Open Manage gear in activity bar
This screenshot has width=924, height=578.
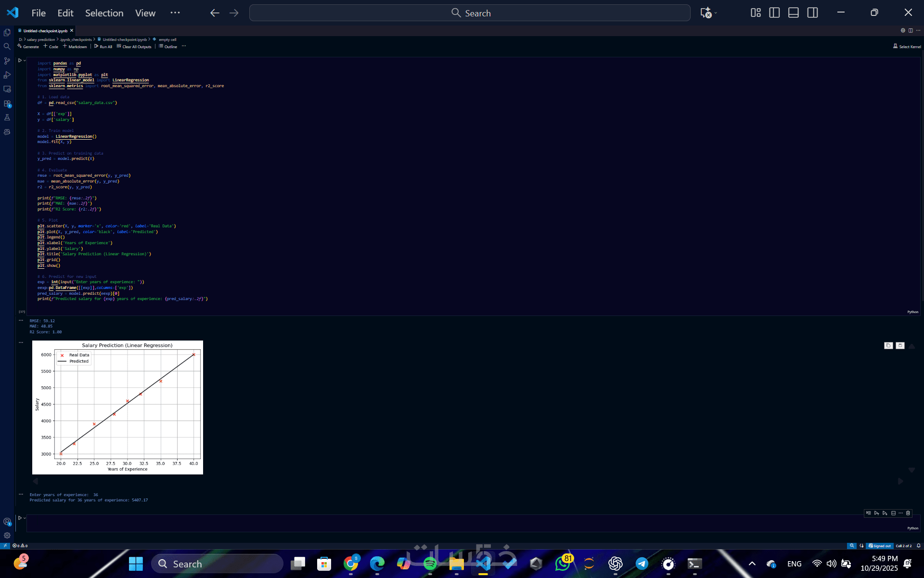7,535
